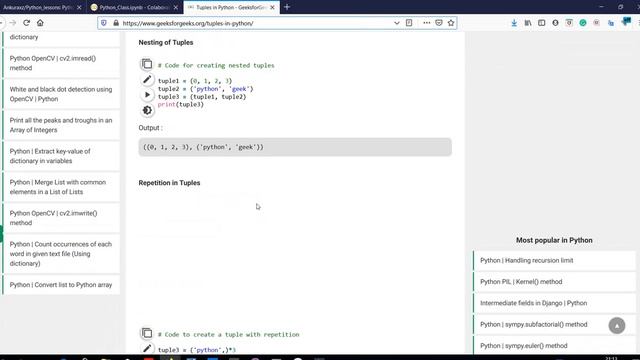Go to the browser home page
This screenshot has width=640, height=360.
40,23
